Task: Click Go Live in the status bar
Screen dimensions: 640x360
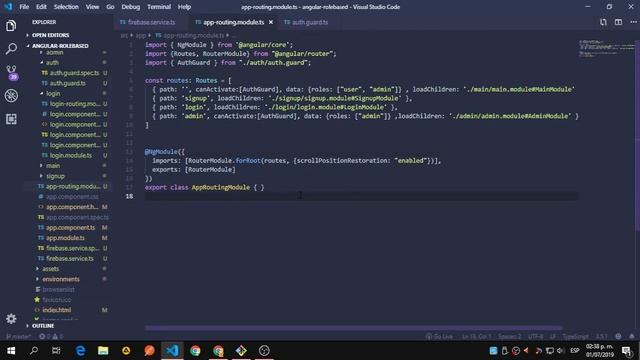Action: [440, 336]
